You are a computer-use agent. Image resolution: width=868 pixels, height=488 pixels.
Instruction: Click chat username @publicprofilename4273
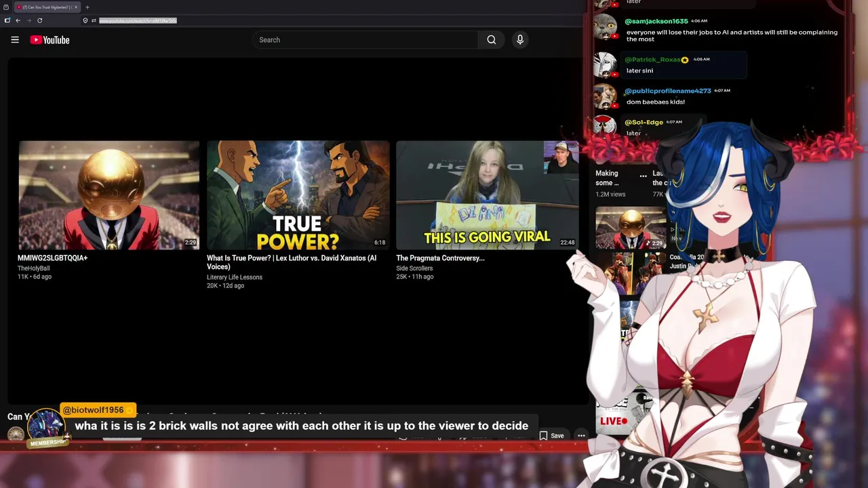coord(667,91)
